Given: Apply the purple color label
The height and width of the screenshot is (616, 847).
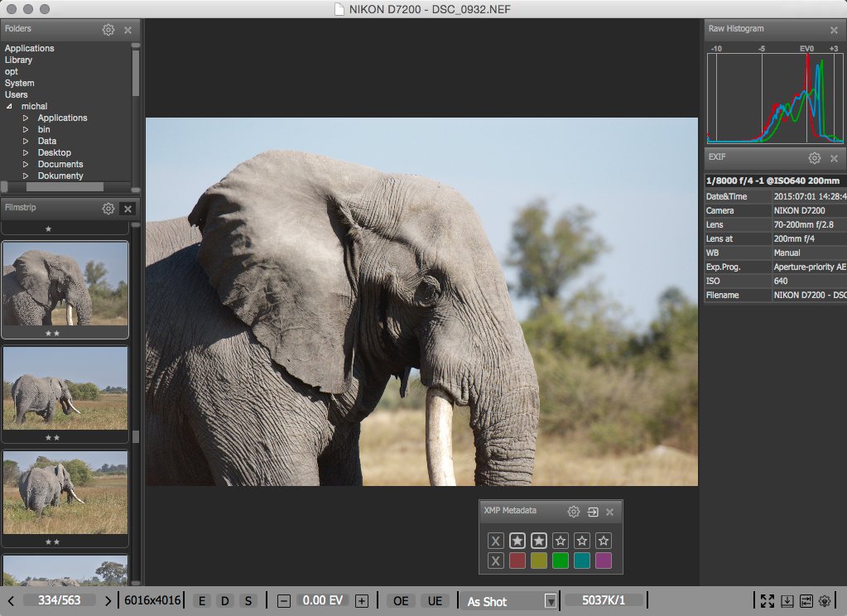Looking at the screenshot, I should [604, 561].
